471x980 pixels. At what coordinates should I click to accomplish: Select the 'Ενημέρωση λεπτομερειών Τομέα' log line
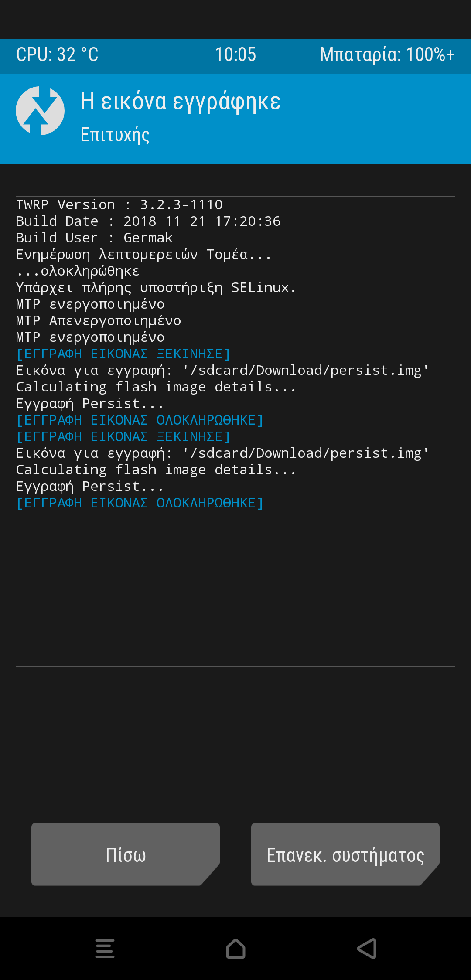[x=144, y=255]
